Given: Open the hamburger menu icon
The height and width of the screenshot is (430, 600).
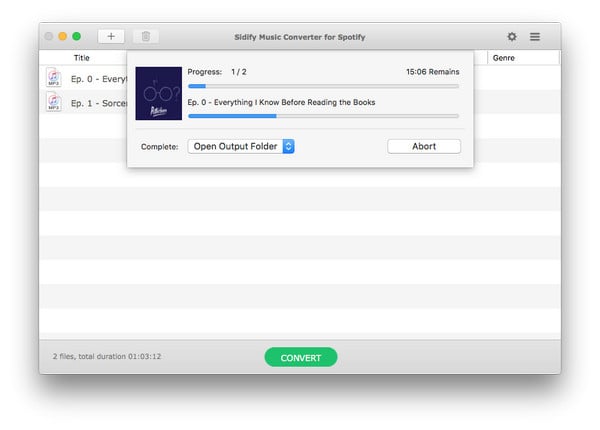Looking at the screenshot, I should pos(535,36).
